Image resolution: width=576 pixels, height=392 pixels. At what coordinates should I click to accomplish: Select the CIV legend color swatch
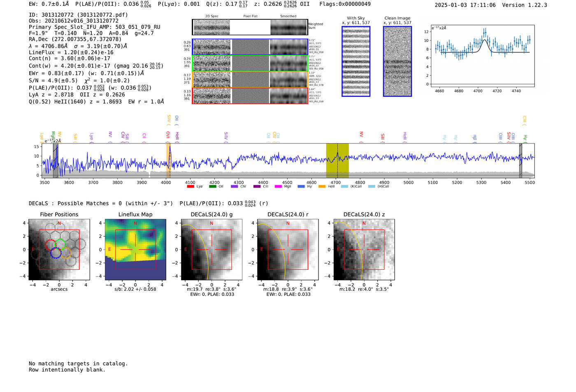[x=235, y=186]
